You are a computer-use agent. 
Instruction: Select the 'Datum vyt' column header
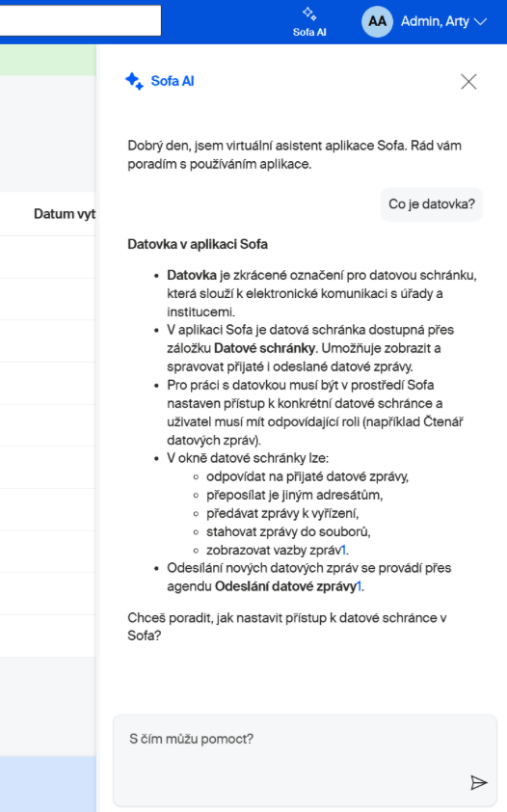click(x=65, y=214)
